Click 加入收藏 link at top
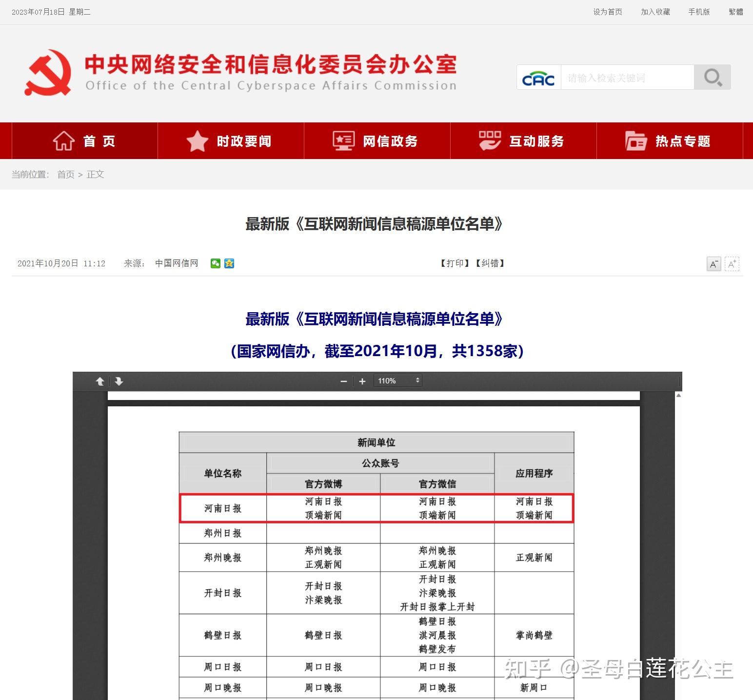753x700 pixels. [655, 12]
